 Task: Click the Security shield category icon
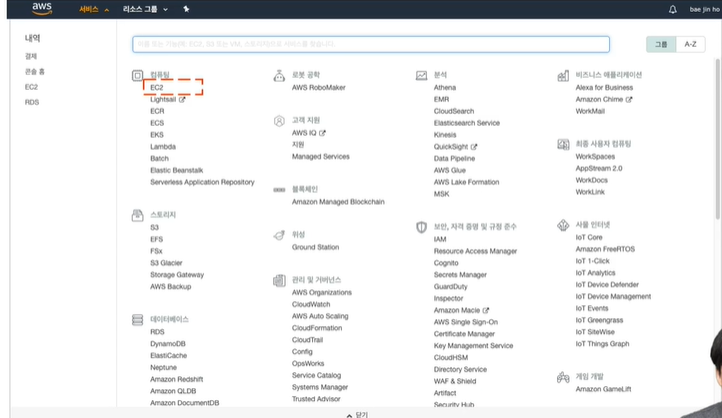tap(421, 227)
